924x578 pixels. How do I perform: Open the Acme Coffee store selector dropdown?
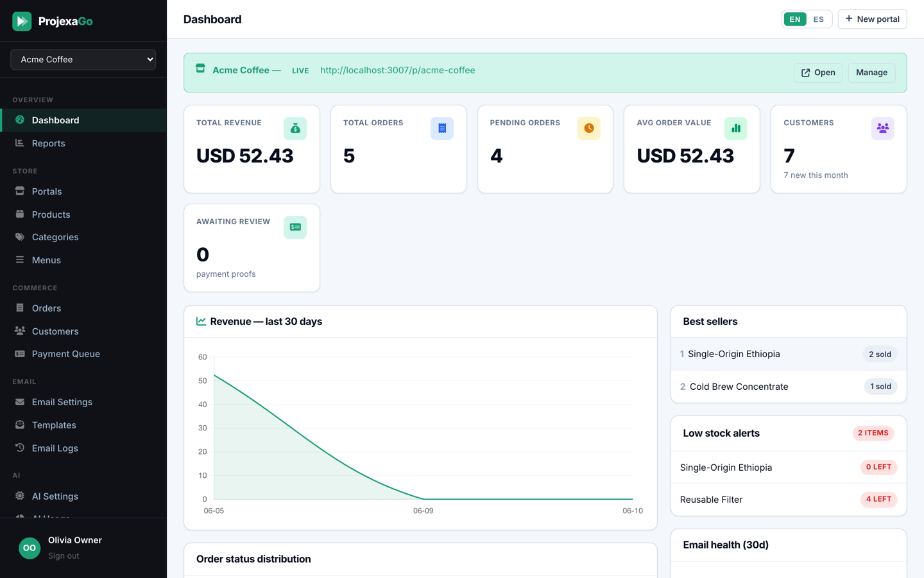coord(83,59)
